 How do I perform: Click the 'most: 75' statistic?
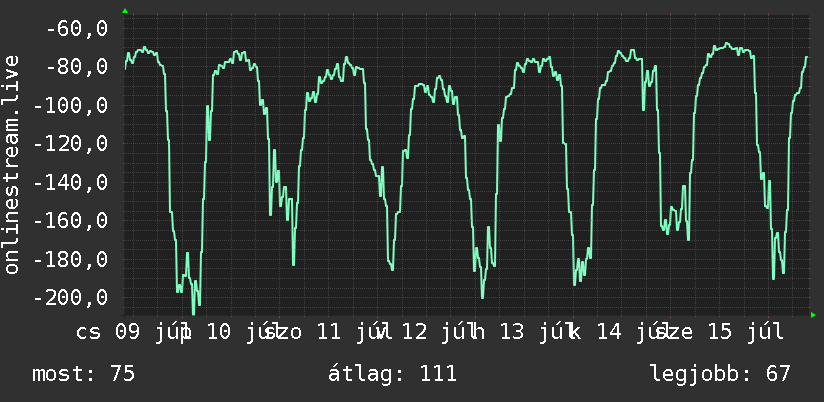[x=84, y=374]
